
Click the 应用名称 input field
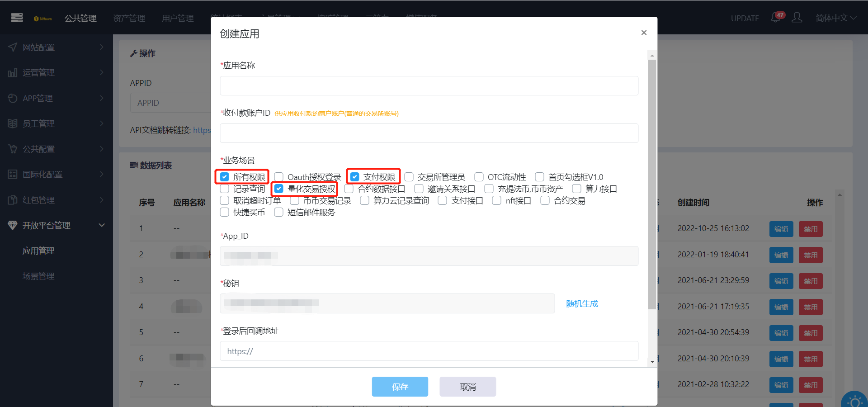pos(429,85)
